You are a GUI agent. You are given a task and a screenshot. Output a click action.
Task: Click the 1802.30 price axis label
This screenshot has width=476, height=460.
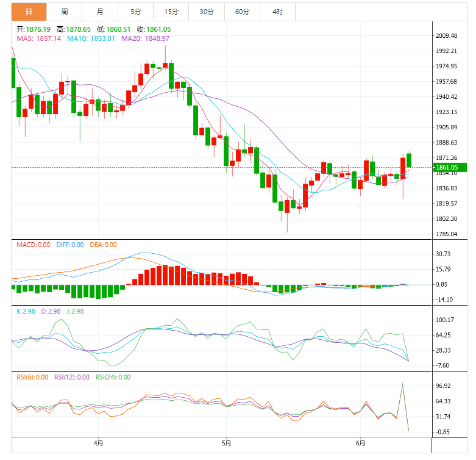[447, 219]
